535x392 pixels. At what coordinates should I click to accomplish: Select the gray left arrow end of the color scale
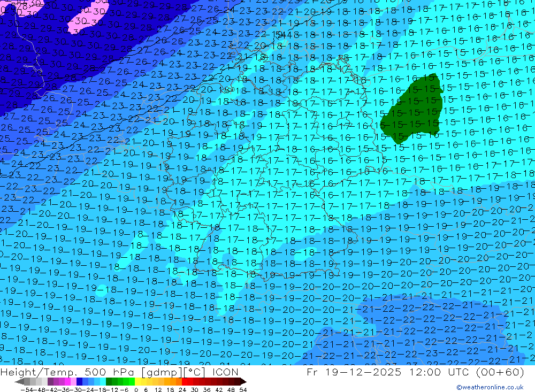coord(19,382)
